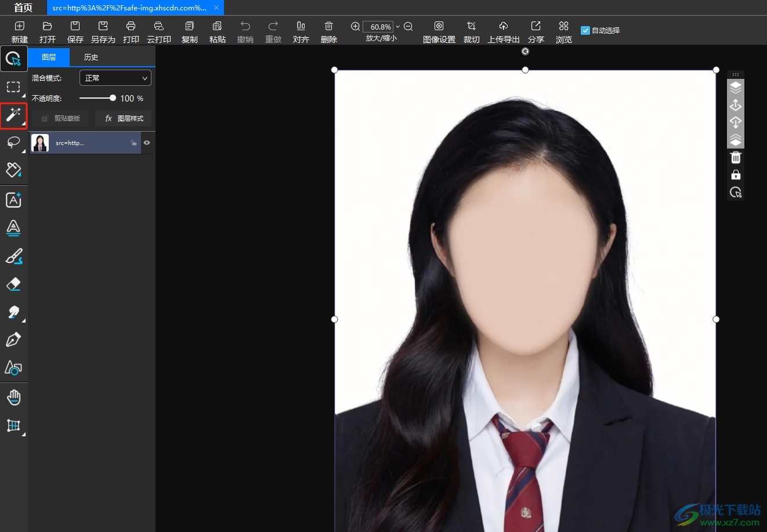Select the src=http... layer name
Screen dimensions: 767x532
pos(70,143)
